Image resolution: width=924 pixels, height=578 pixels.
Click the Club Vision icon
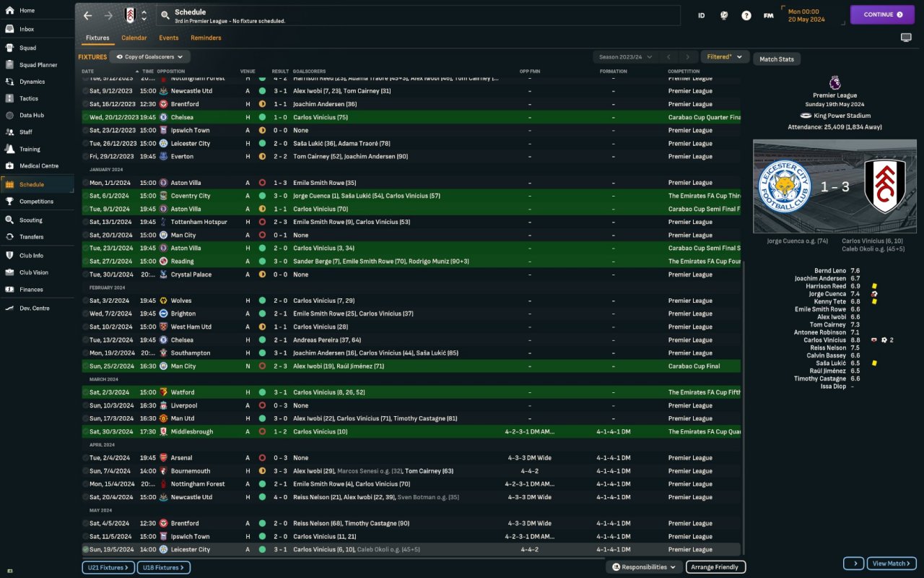9,272
